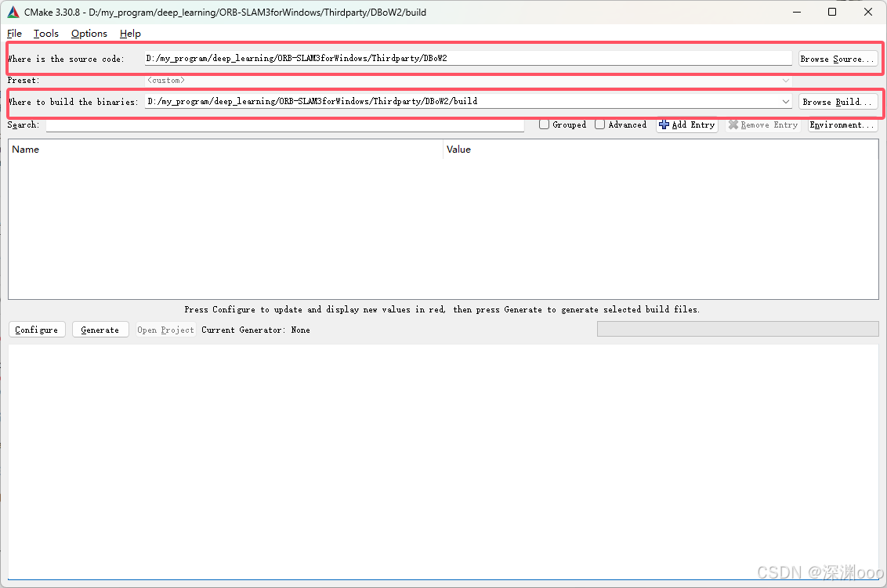Maximize the CMake window
The height and width of the screenshot is (588, 887).
pos(832,12)
